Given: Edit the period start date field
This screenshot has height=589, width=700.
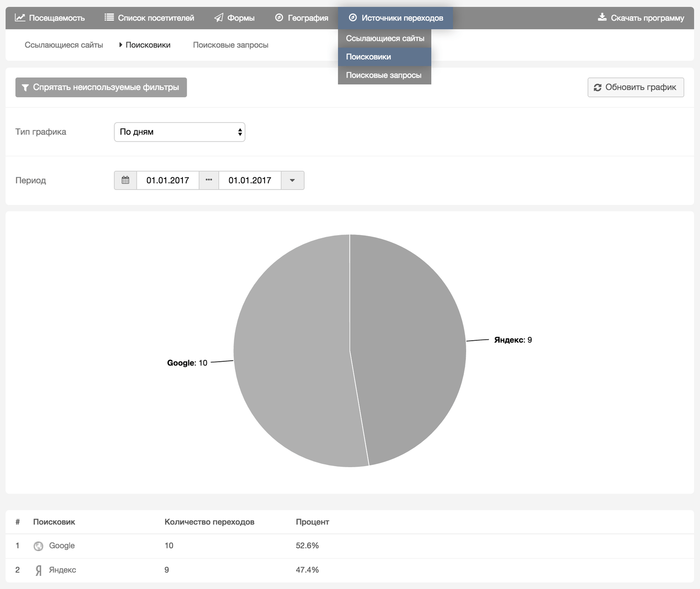Looking at the screenshot, I should coord(168,180).
